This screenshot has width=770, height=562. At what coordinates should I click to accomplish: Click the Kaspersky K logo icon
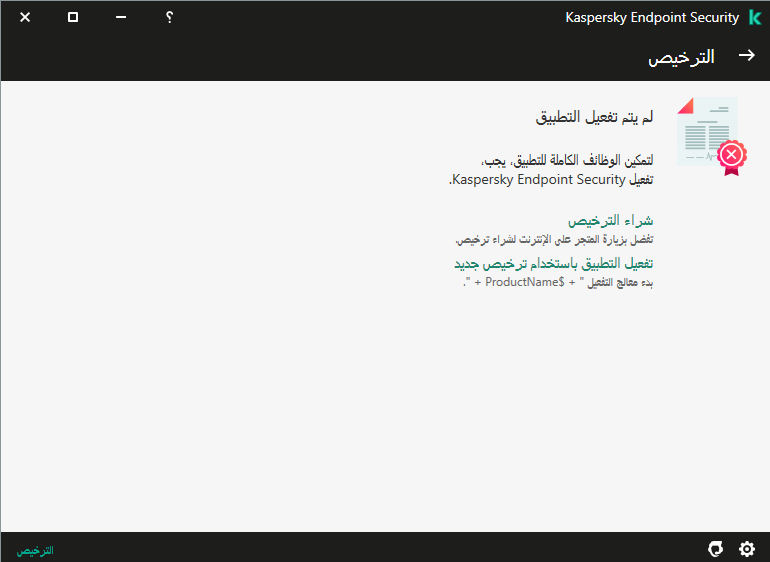pyautogui.click(x=755, y=17)
